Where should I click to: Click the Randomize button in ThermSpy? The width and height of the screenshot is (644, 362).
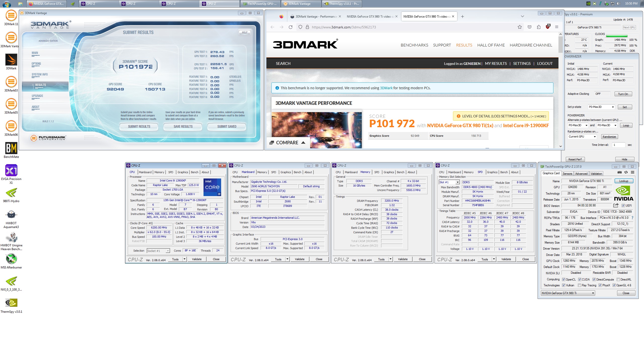tap(609, 137)
